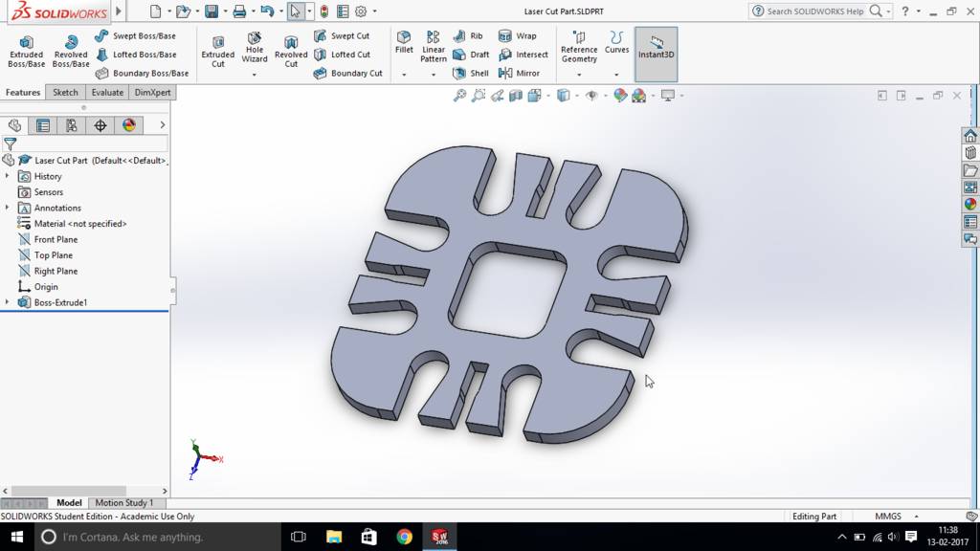Select the Sensors tree item

tap(40, 191)
